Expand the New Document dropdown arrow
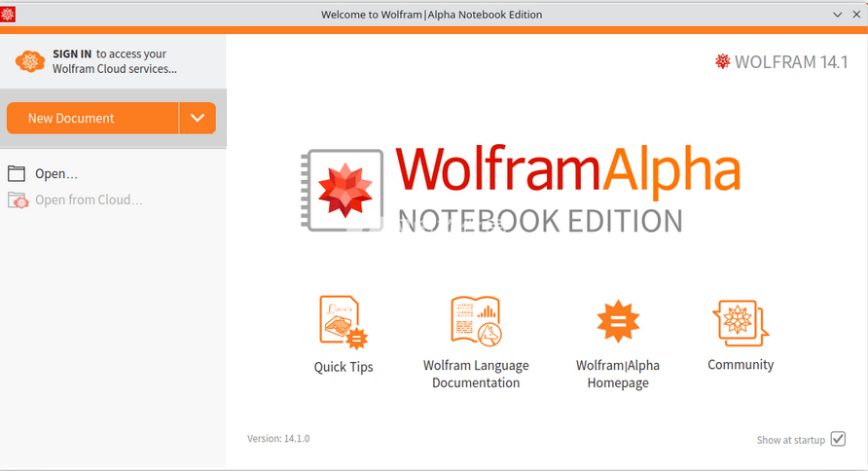The width and height of the screenshot is (868, 471). [198, 118]
